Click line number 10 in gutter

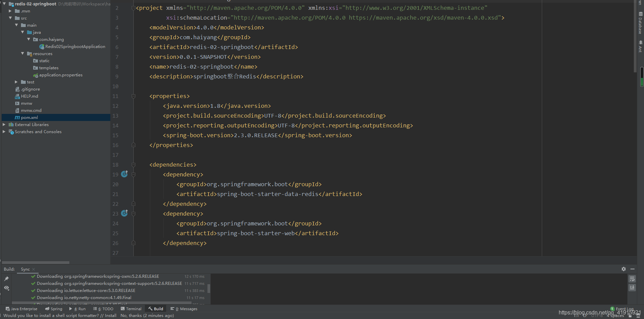pyautogui.click(x=115, y=87)
